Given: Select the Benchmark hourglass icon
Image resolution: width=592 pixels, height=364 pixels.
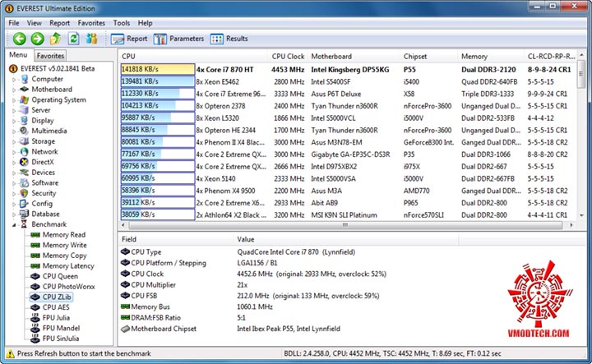Looking at the screenshot, I should [24, 224].
